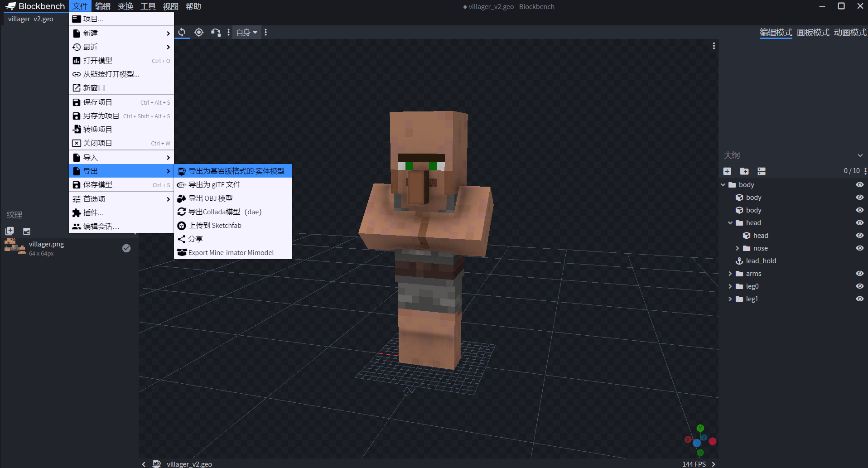The width and height of the screenshot is (868, 468).
Task: Open the 编辑 menu
Action: 103,6
